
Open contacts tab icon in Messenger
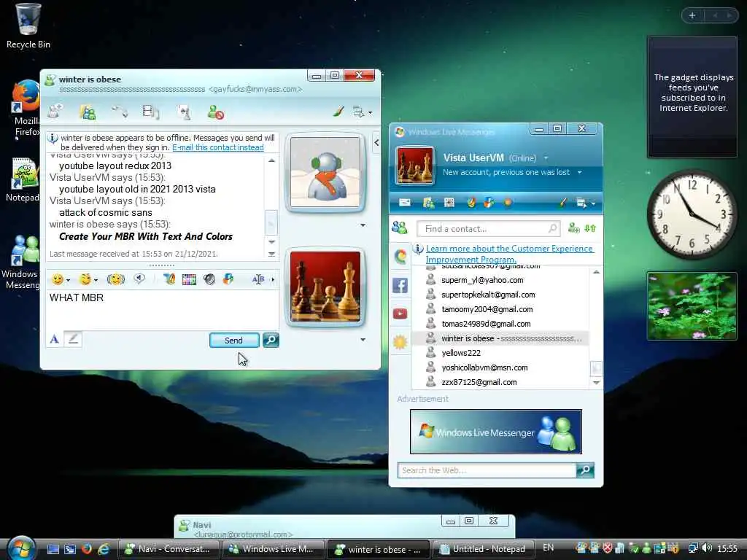[400, 228]
